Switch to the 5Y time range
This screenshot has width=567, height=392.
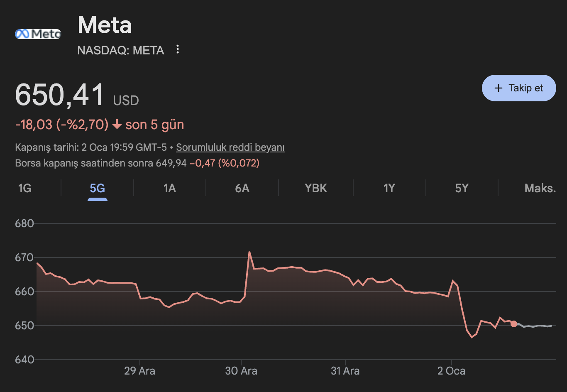[462, 188]
